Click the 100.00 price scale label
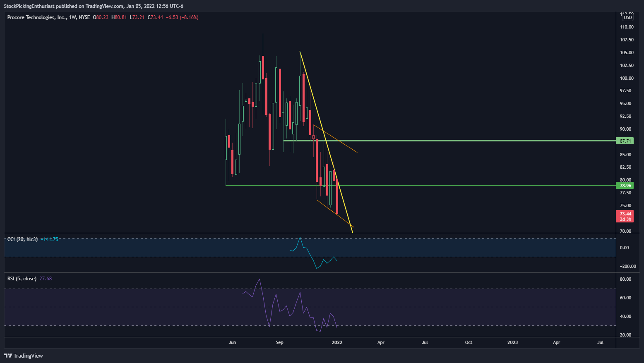Screen dimensions: 644x363 point(627,78)
